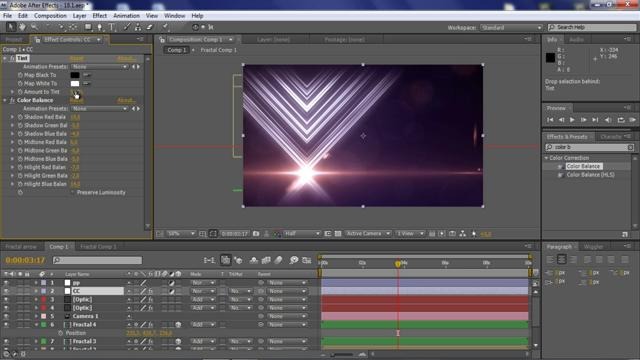Click About link for Tint effect
Screen dimensions: 640x360
point(126,58)
